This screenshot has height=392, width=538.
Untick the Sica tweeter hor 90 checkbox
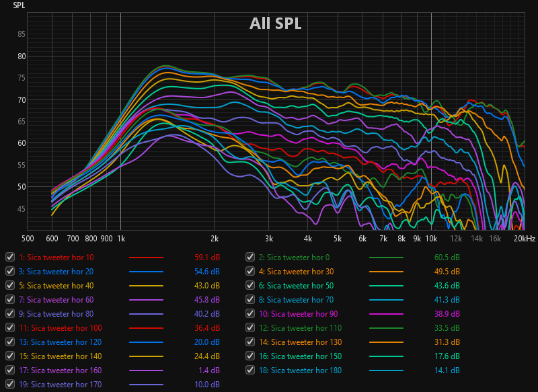[250, 313]
